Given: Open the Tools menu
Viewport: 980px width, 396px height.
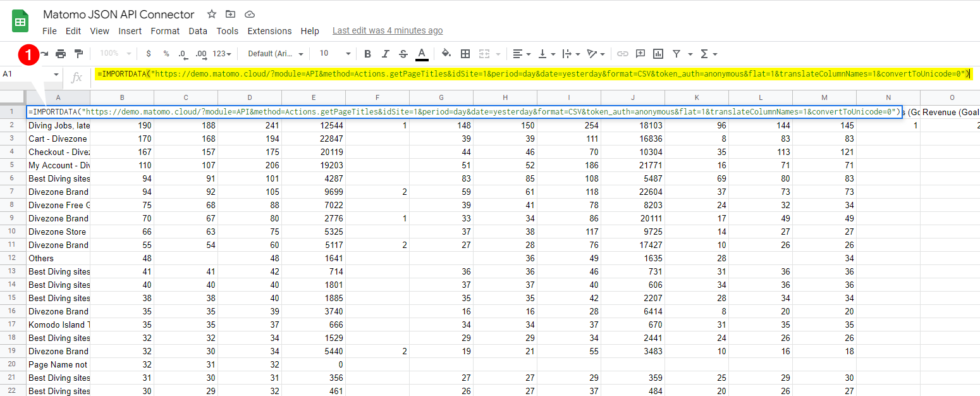Looking at the screenshot, I should (x=228, y=31).
